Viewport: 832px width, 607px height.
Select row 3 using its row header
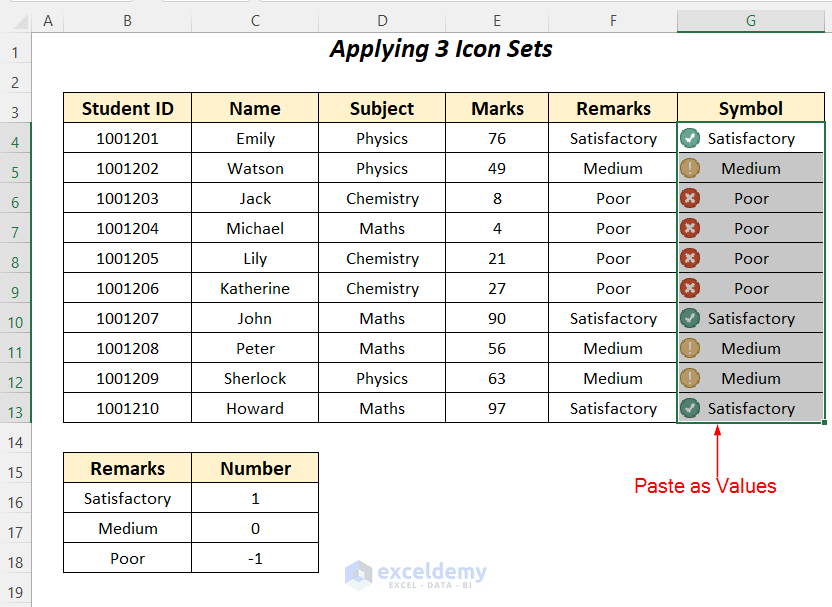(x=15, y=109)
